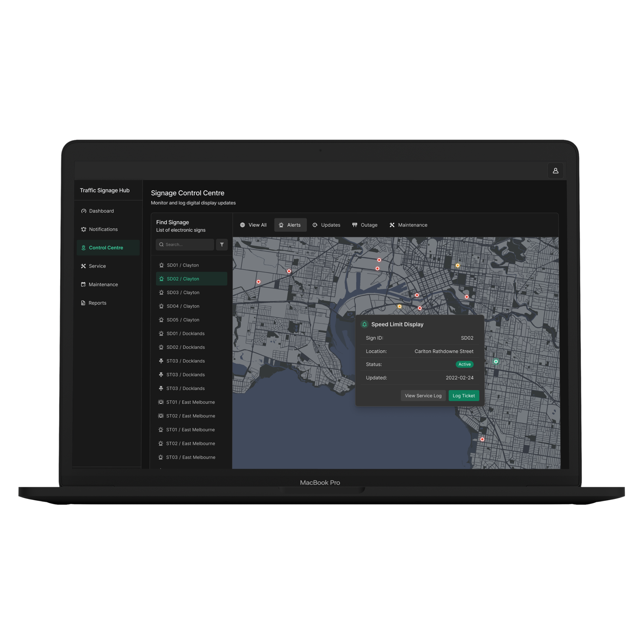Viewport: 644px width, 644px height.
Task: Open Dashboard from the sidebar
Action: tap(101, 211)
